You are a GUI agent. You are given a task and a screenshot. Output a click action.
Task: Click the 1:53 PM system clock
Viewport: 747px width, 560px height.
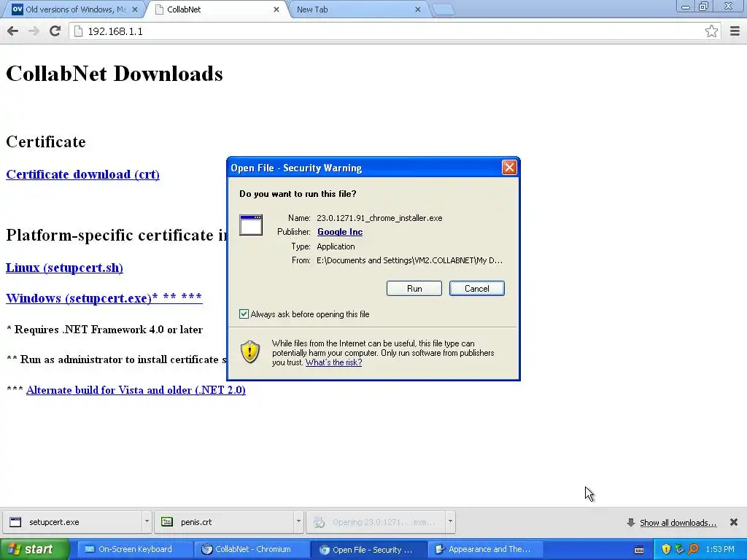(x=720, y=549)
